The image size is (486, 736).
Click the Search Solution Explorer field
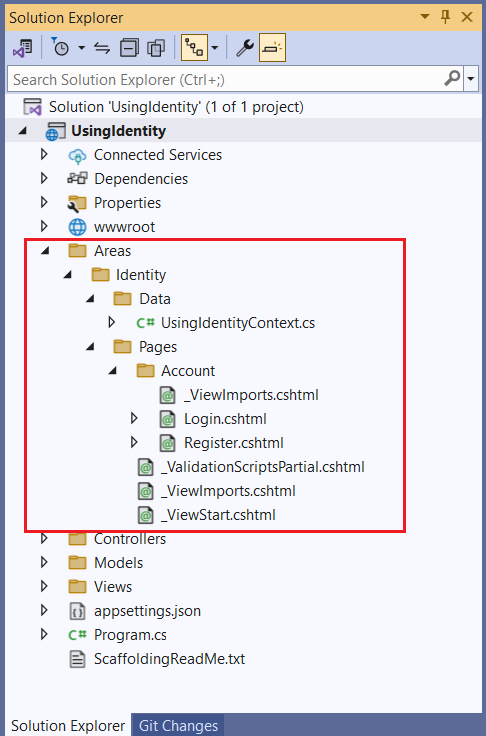(x=225, y=79)
